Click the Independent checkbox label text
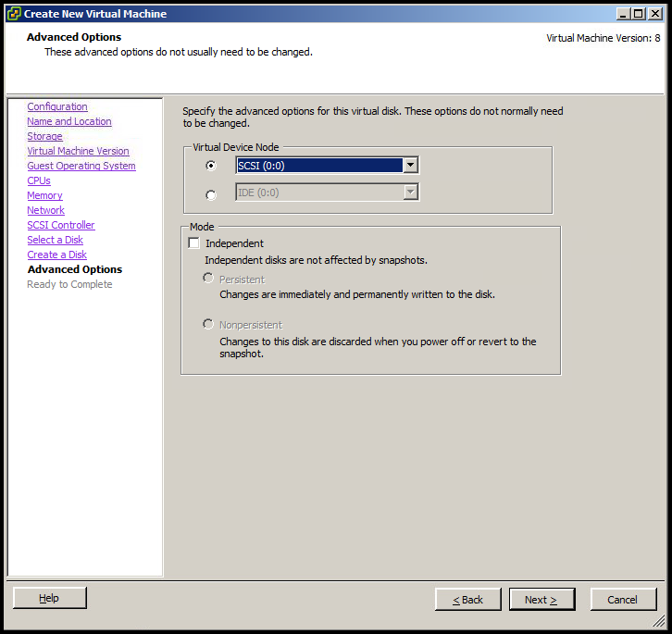Screen dimensions: 672x634 click(x=234, y=243)
